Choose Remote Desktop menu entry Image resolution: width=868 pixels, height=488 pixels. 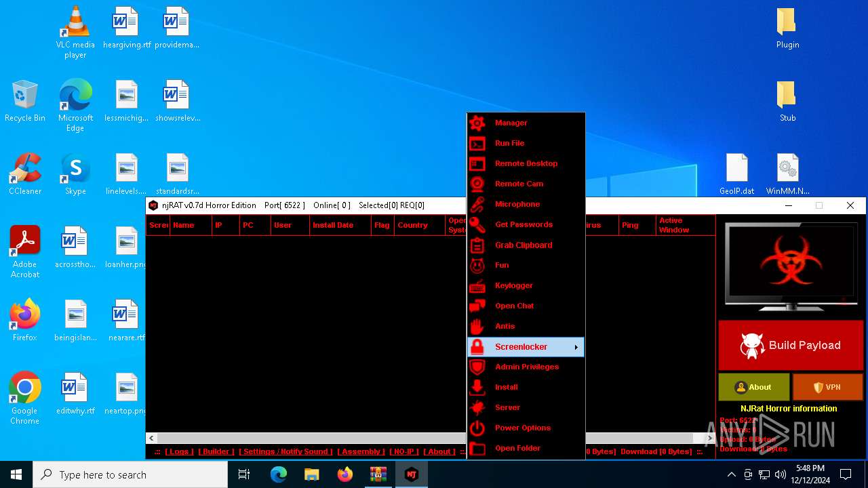[x=526, y=163]
